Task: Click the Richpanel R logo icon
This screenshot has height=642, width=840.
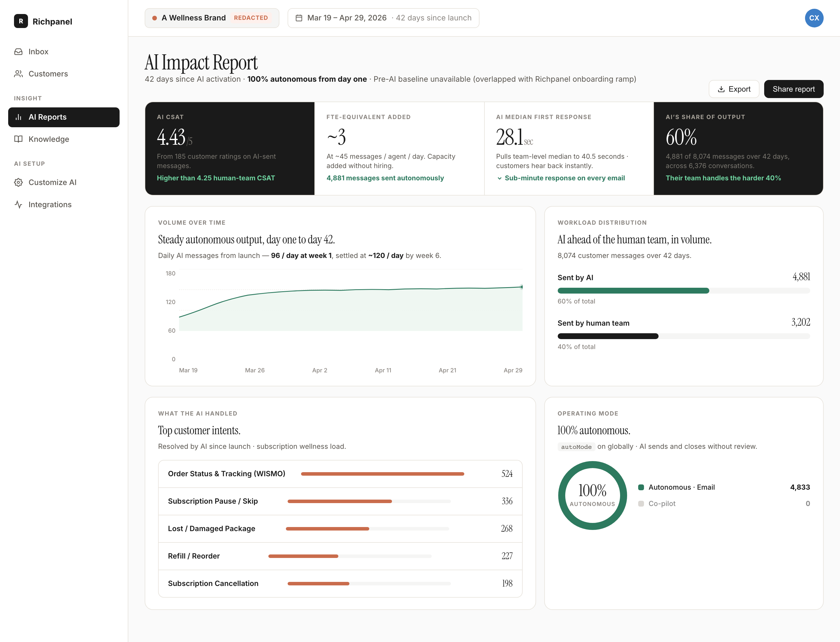Action: pyautogui.click(x=21, y=21)
